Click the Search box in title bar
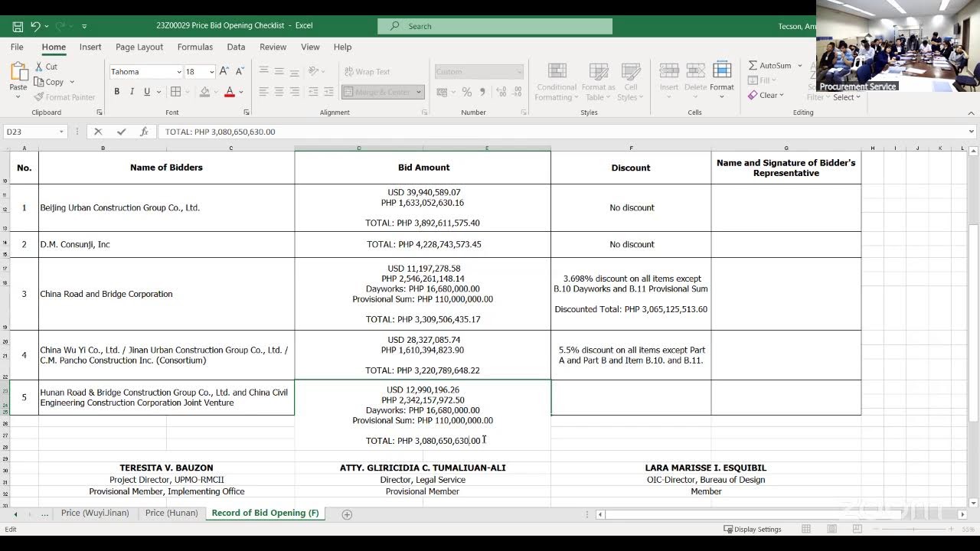The width and height of the screenshot is (980, 551). 495,26
